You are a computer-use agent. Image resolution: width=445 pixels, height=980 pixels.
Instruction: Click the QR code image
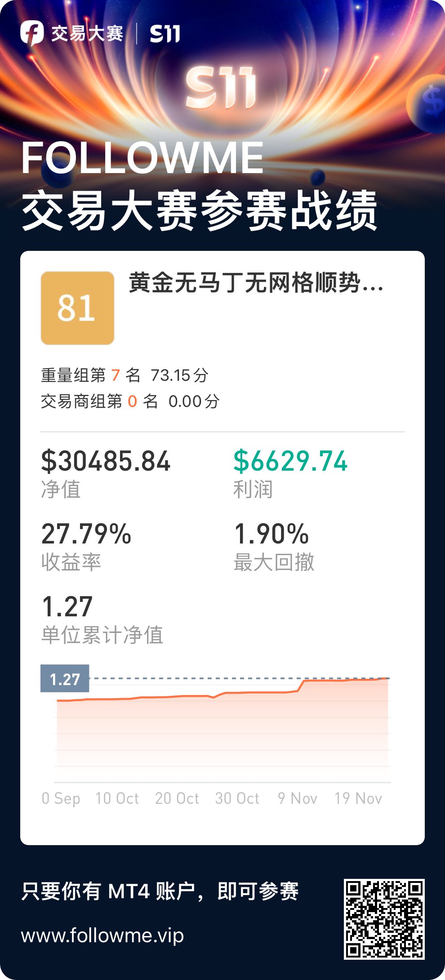(x=384, y=919)
